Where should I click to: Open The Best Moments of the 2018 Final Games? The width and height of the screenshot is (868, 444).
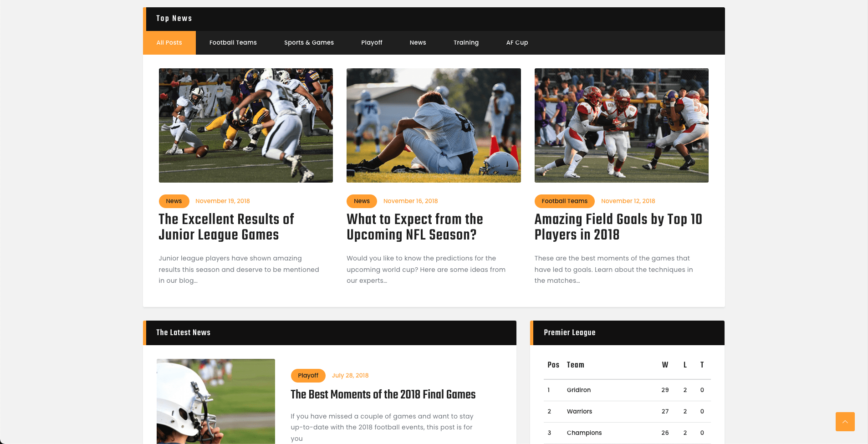[x=383, y=394]
